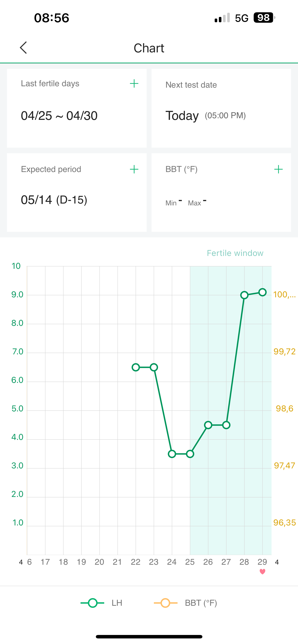Tap the cellular signal bars icon
The width and height of the screenshot is (298, 644).
(x=222, y=18)
